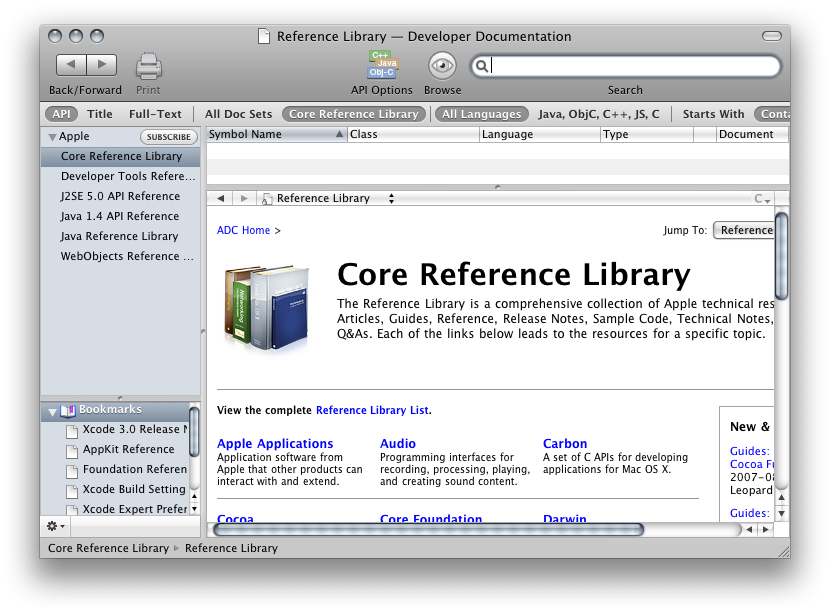
Task: Sort by the Language column header
Action: click(539, 134)
